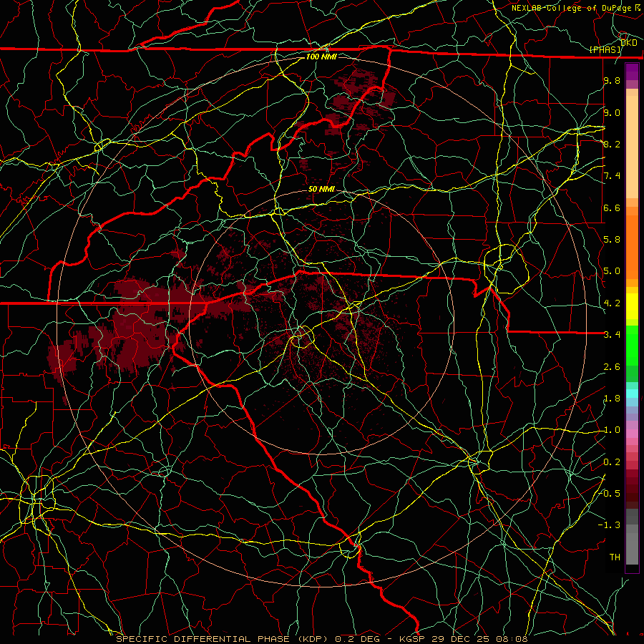Pick the 1.0 scale label
The image size is (644, 644).
point(612,430)
